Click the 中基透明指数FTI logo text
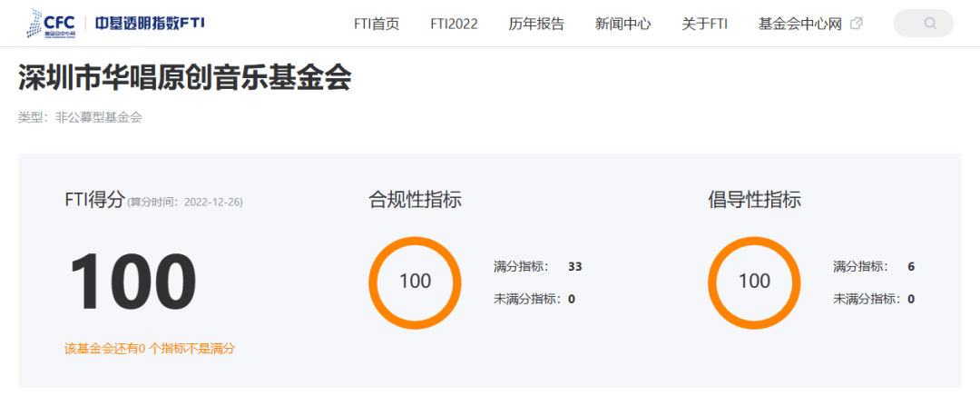The height and width of the screenshot is (406, 980). point(150,24)
